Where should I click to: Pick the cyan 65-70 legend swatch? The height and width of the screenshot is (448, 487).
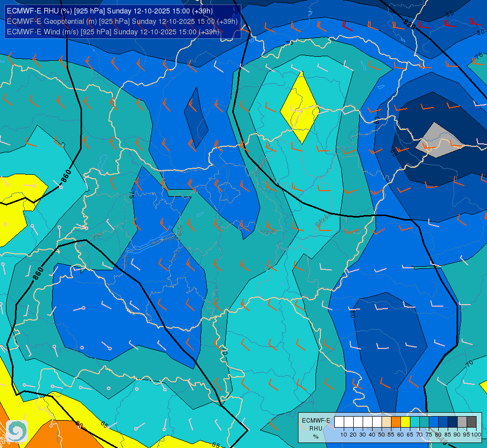[415, 422]
